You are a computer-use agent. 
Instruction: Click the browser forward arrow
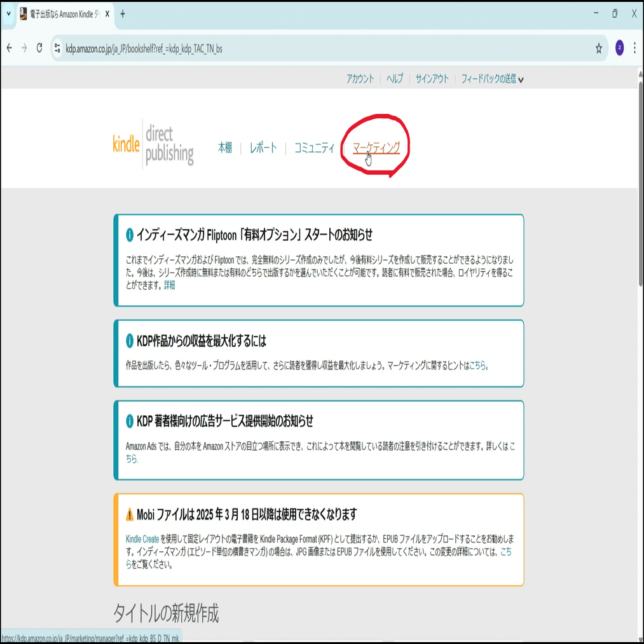[24, 48]
